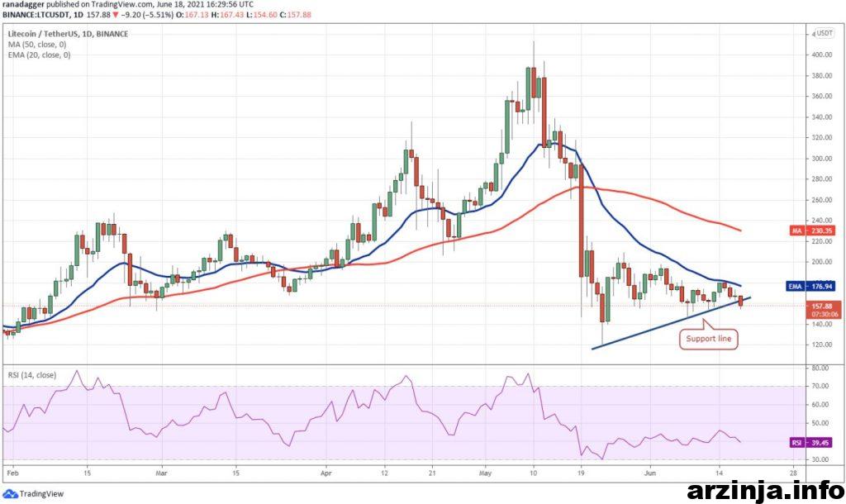Click the 340.00 price axis label
846x504 pixels.
tap(820, 117)
